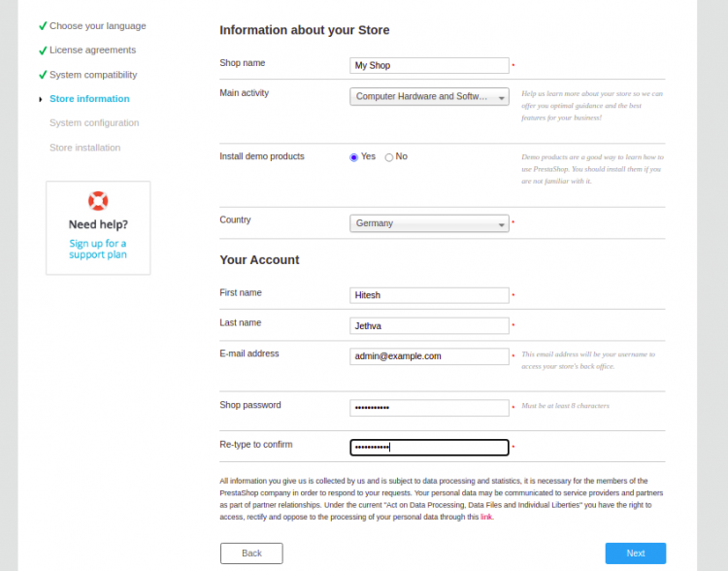The width and height of the screenshot is (728, 571).
Task: Click the Install demo products label
Action: (262, 156)
